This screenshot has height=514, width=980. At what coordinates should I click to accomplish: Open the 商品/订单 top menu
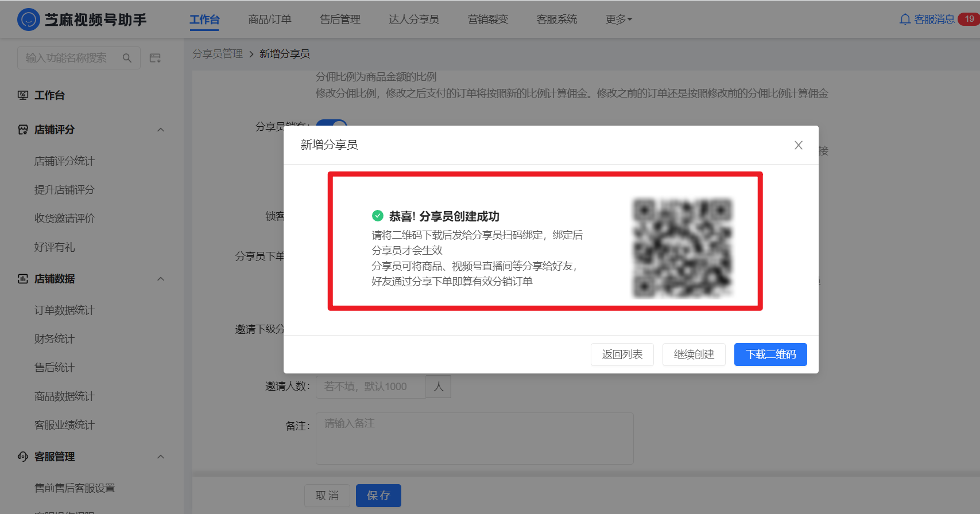pyautogui.click(x=270, y=20)
